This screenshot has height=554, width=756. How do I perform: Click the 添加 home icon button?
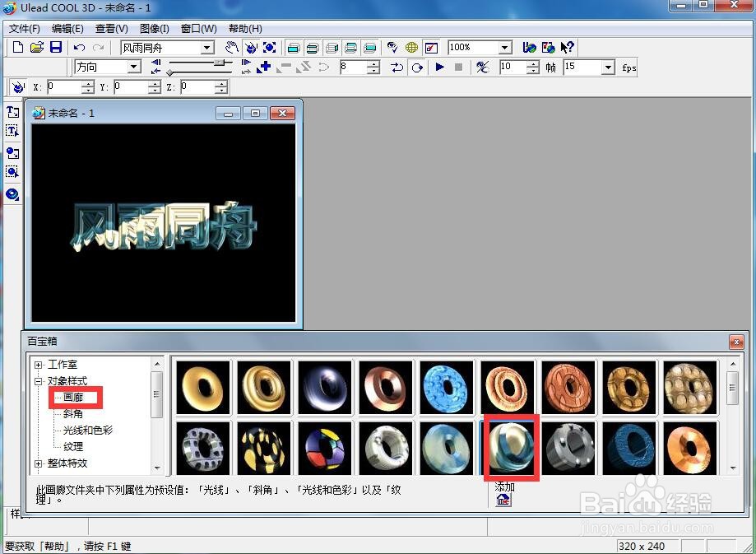click(503, 500)
